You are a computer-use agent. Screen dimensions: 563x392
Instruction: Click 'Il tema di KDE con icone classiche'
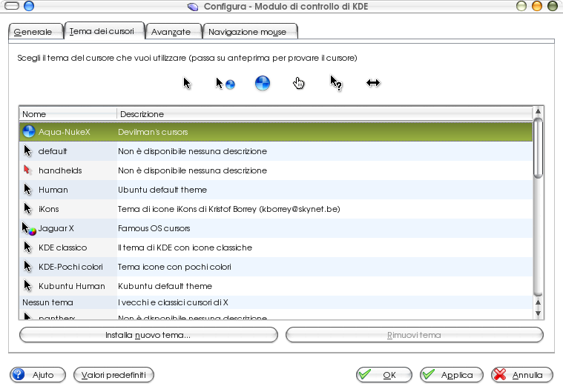click(x=185, y=248)
